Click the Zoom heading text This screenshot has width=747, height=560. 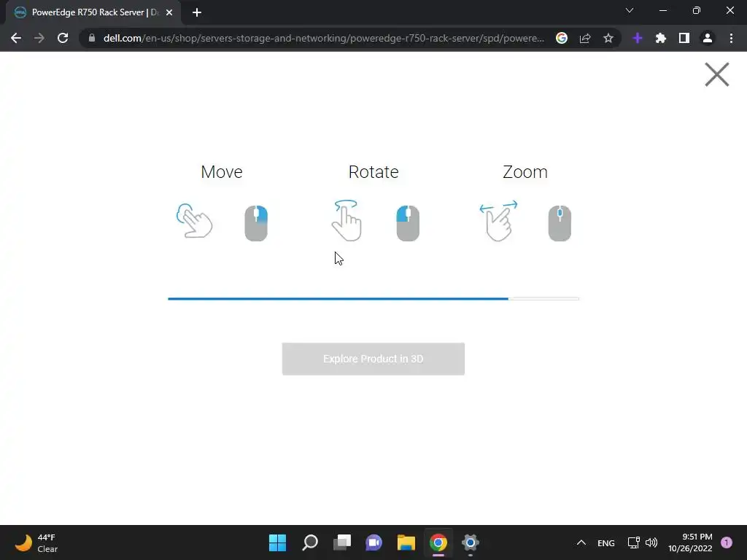pyautogui.click(x=525, y=172)
